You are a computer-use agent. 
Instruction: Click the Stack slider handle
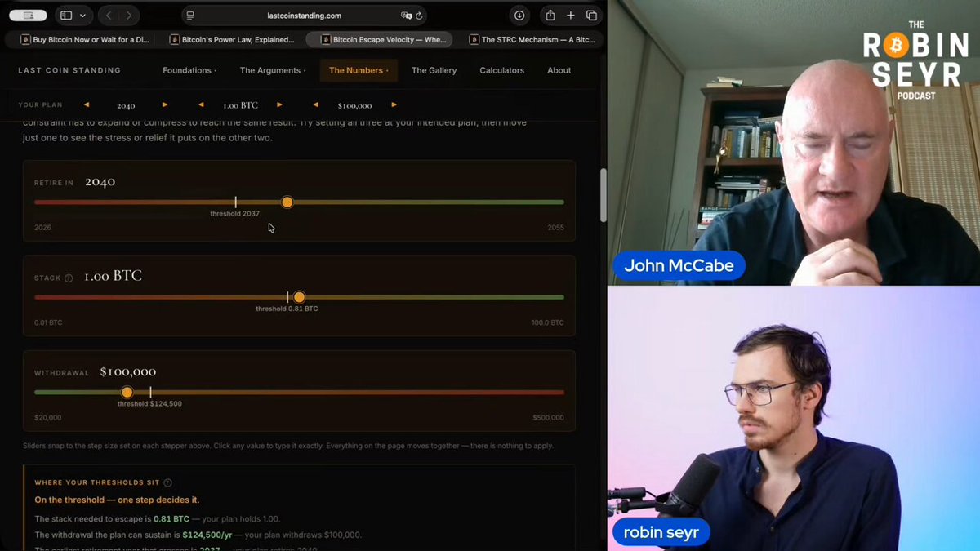pyautogui.click(x=299, y=297)
